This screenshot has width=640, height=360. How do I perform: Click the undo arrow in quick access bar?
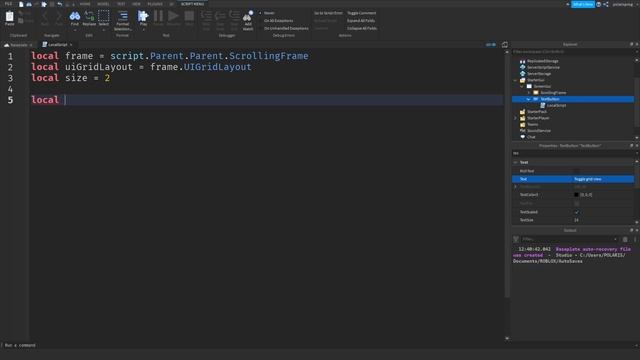(60, 4)
